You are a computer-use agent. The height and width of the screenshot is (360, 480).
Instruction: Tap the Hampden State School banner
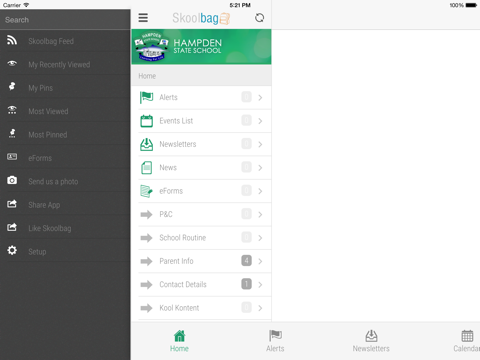(201, 47)
